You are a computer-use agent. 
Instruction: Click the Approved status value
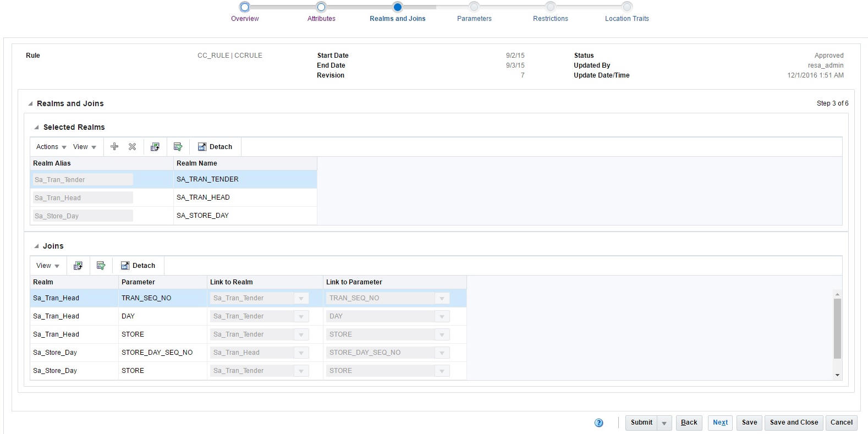coord(829,56)
